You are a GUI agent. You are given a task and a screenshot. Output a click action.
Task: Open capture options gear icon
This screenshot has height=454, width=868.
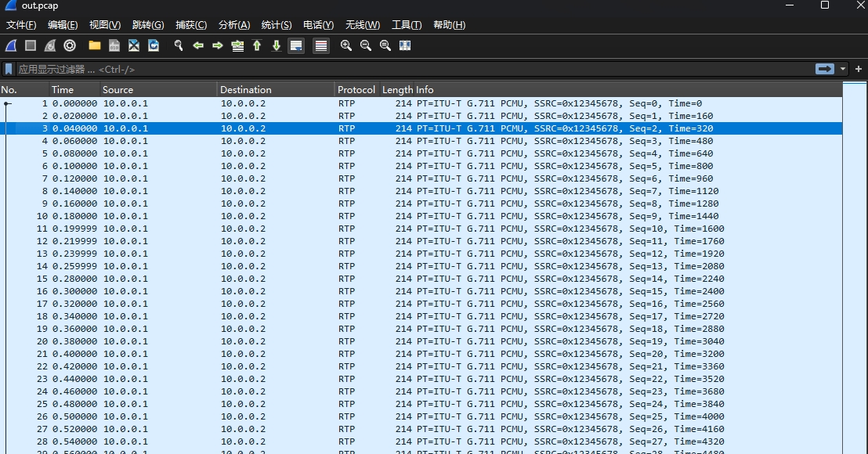point(70,46)
